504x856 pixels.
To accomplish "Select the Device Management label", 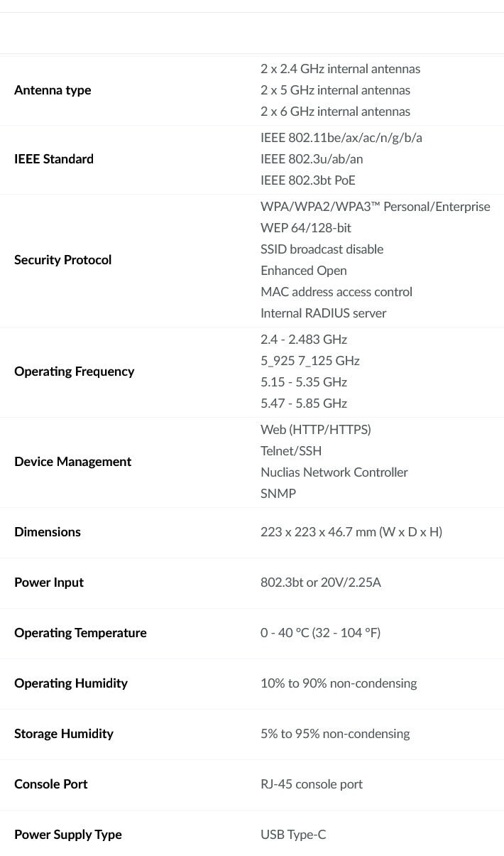I will (72, 462).
